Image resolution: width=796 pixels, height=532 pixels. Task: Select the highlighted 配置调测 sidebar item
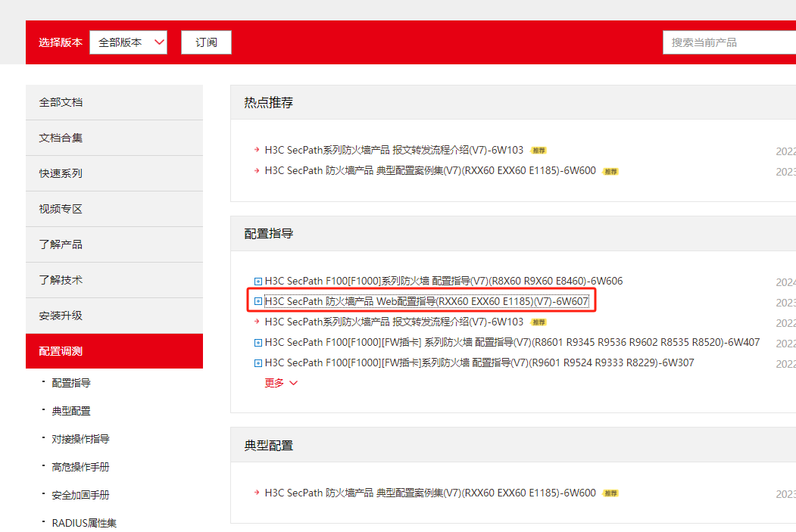(x=114, y=351)
